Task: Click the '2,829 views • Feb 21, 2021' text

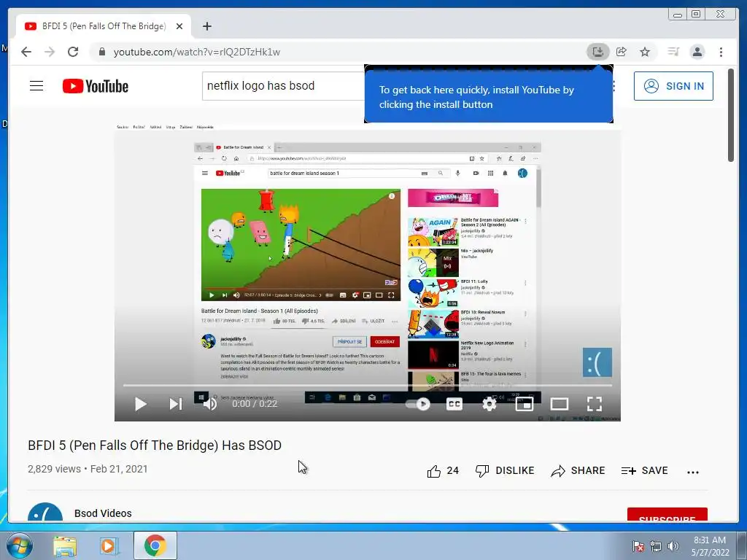Action: click(x=88, y=469)
